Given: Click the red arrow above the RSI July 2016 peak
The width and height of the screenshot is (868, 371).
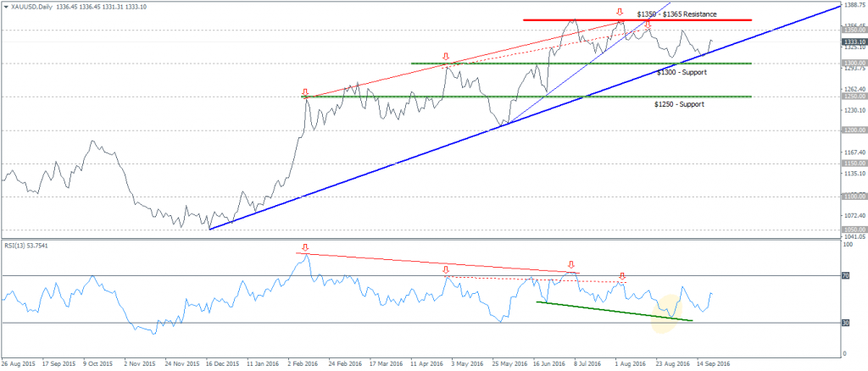Looking at the screenshot, I should tap(570, 265).
